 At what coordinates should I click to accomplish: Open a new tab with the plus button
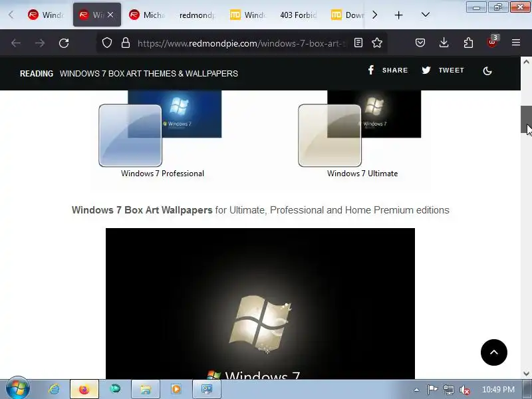[x=398, y=15]
